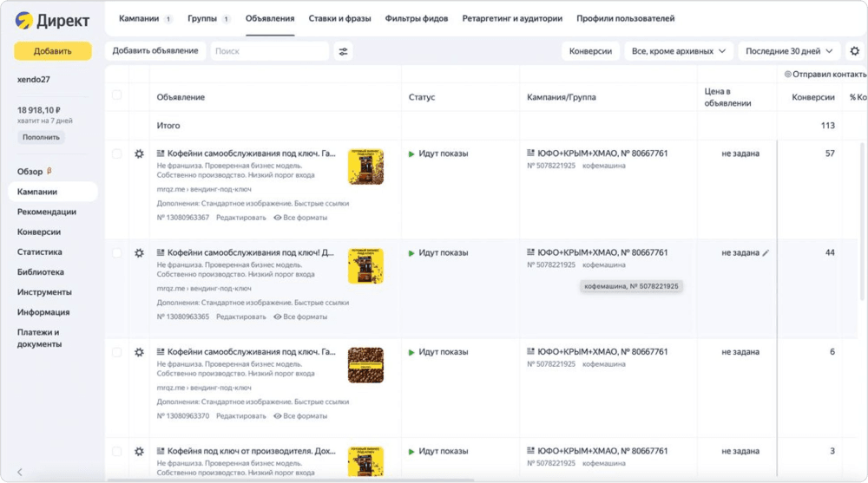Click mrqz.me link of ad № 13080963370
The image size is (868, 483).
point(204,388)
